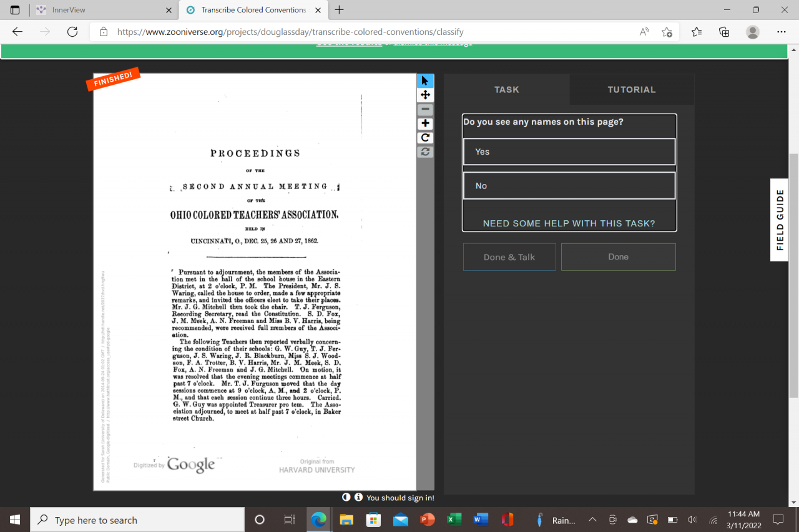Open Cortana from the taskbar

[x=260, y=520]
